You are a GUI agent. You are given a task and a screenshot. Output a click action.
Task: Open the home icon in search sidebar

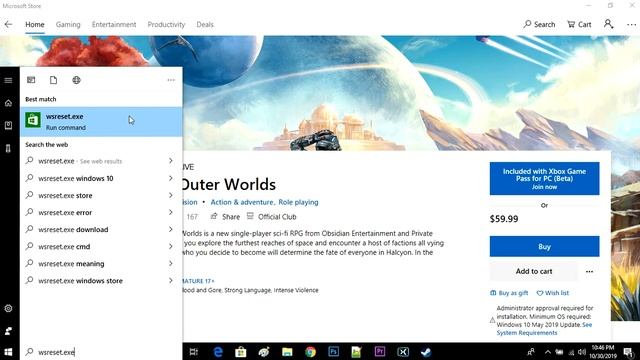click(8, 103)
